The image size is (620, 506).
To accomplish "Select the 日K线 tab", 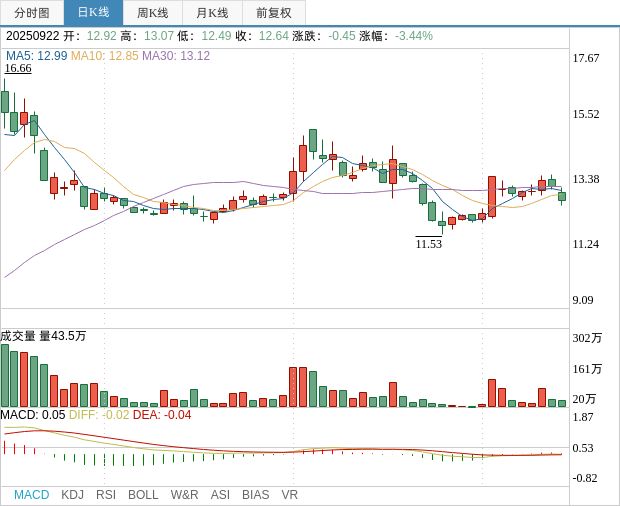I will point(93,13).
